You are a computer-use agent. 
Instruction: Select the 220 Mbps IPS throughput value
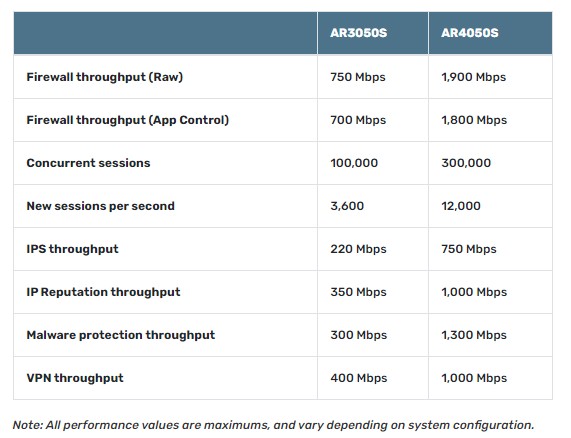[x=358, y=249]
